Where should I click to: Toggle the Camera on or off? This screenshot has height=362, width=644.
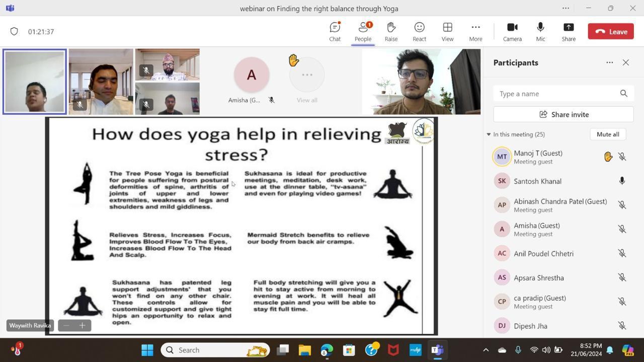512,32
